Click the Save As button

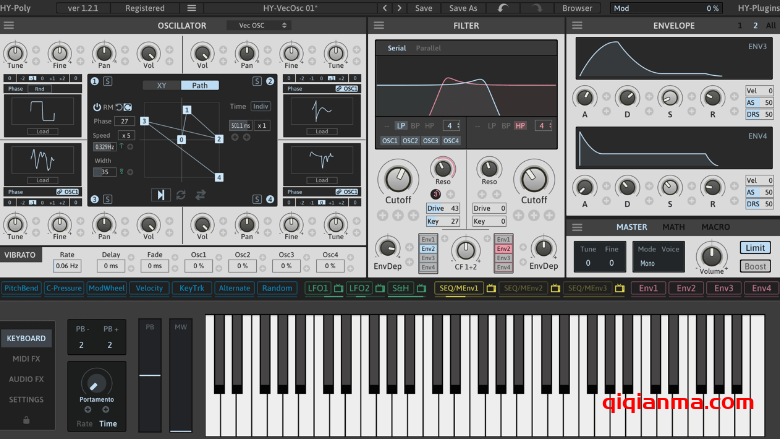(x=463, y=8)
